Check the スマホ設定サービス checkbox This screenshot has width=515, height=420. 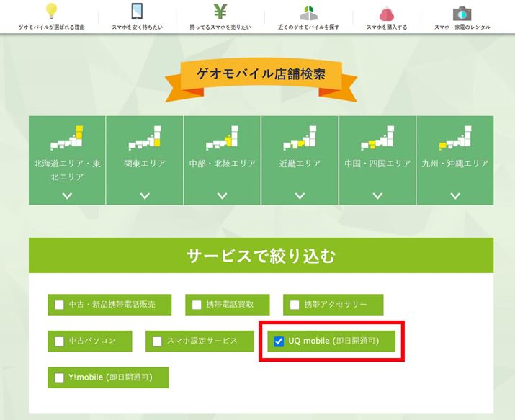pyautogui.click(x=157, y=341)
